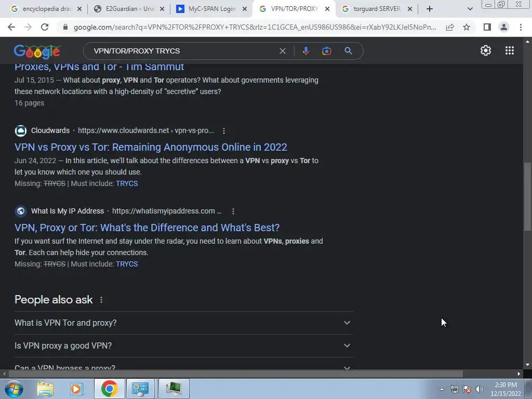Viewport: 532px width, 399px height.
Task: Close the MyC-SPAN Login tab
Action: point(245,9)
